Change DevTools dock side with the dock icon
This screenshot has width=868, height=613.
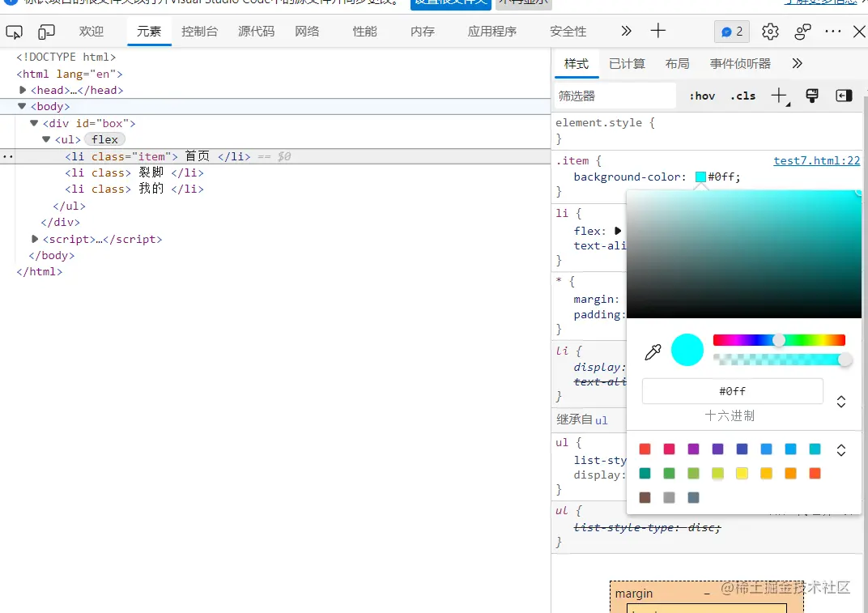click(843, 96)
